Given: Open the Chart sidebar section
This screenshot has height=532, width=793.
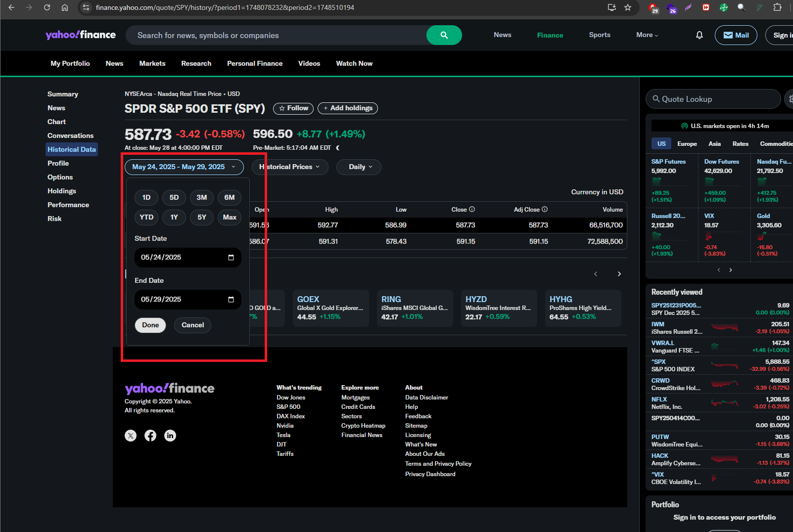Looking at the screenshot, I should click(56, 122).
